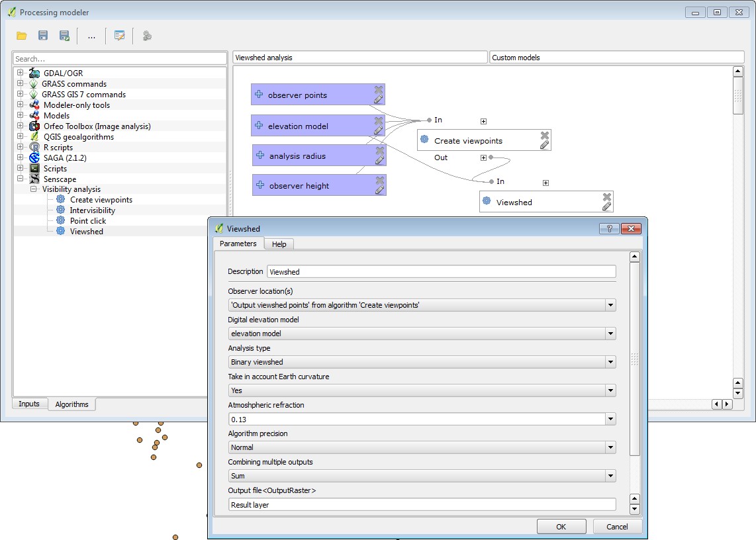
Task: Open Atmospheric refraction dropdown
Action: (x=611, y=419)
